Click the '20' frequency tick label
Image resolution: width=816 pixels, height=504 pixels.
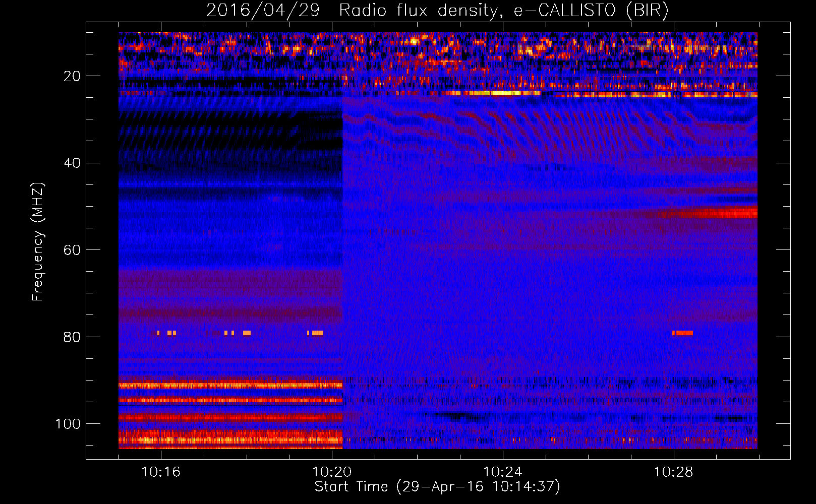tap(72, 76)
